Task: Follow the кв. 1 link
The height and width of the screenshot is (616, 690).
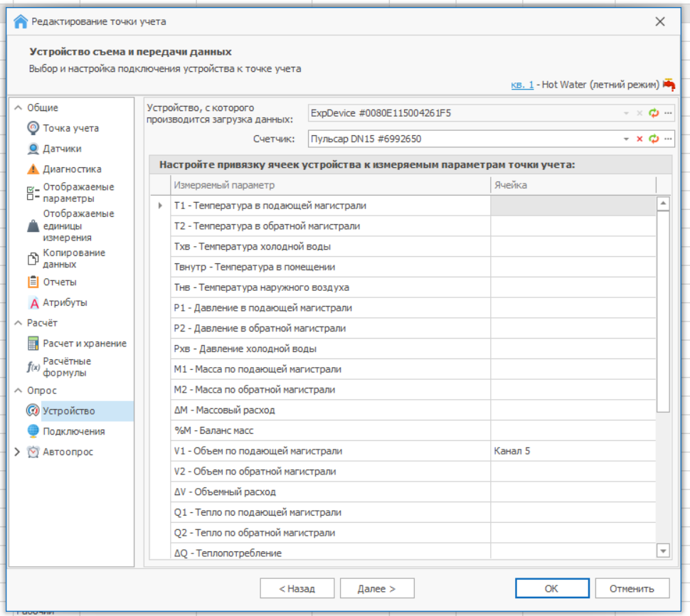Action: (521, 85)
